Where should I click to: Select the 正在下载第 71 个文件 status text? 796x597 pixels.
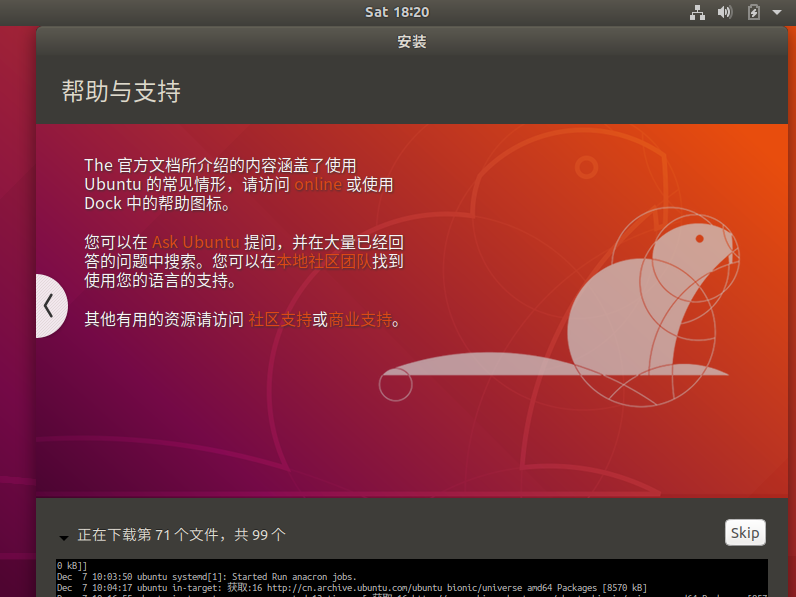click(x=182, y=535)
